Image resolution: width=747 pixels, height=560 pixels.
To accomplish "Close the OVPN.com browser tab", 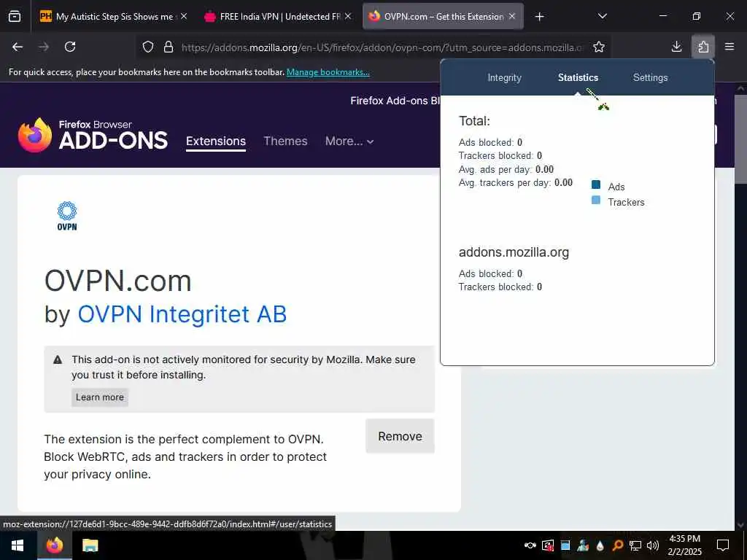I will tap(511, 16).
